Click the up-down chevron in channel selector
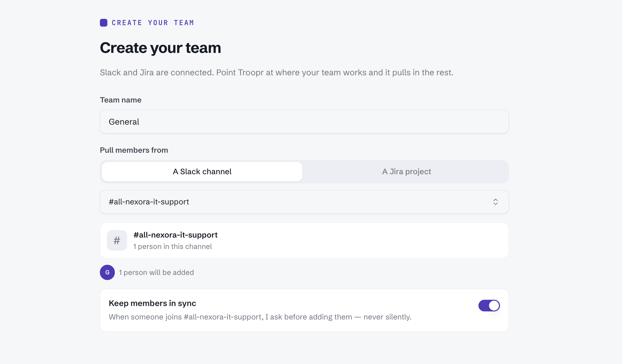 tap(496, 202)
